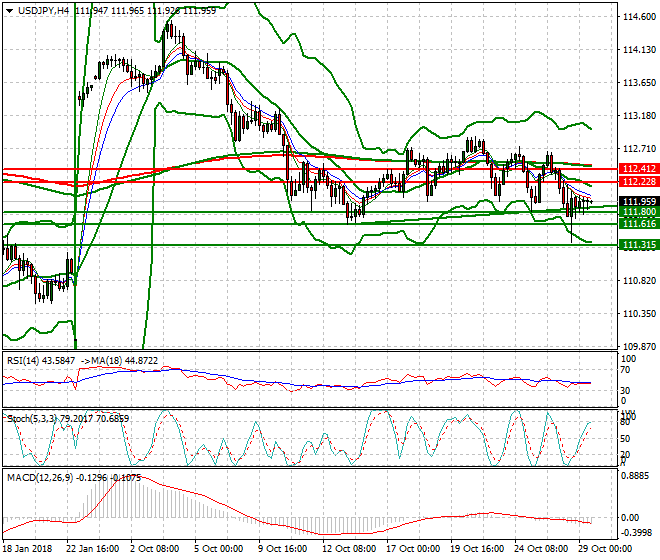The height and width of the screenshot is (560, 660).
Task: Click the MACD scale value 0.8885
Action: (635, 476)
